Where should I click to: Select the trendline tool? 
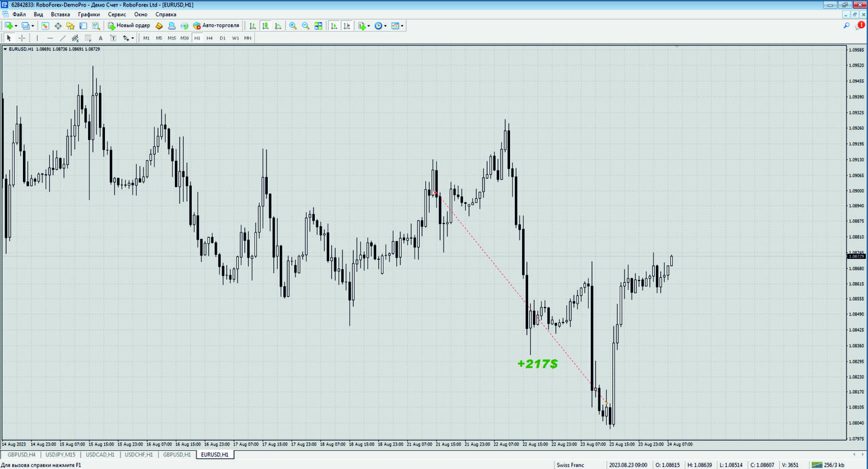coord(63,38)
